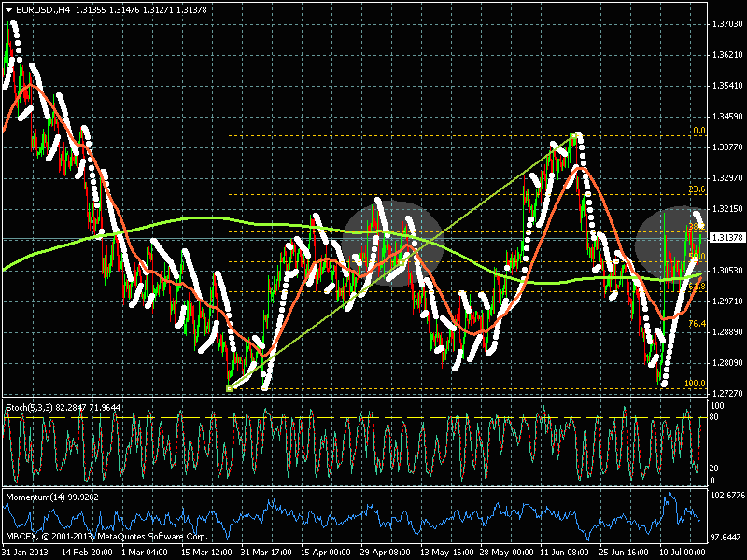Viewport: 747px width, 560px height.
Task: Click the Fibonacci 0.0 level label
Action: pos(698,131)
